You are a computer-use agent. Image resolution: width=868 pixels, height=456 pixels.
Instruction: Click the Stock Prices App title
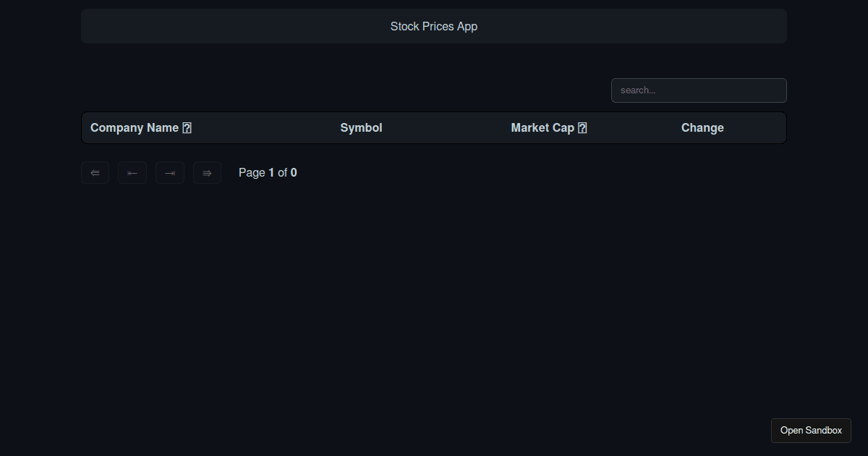[434, 26]
